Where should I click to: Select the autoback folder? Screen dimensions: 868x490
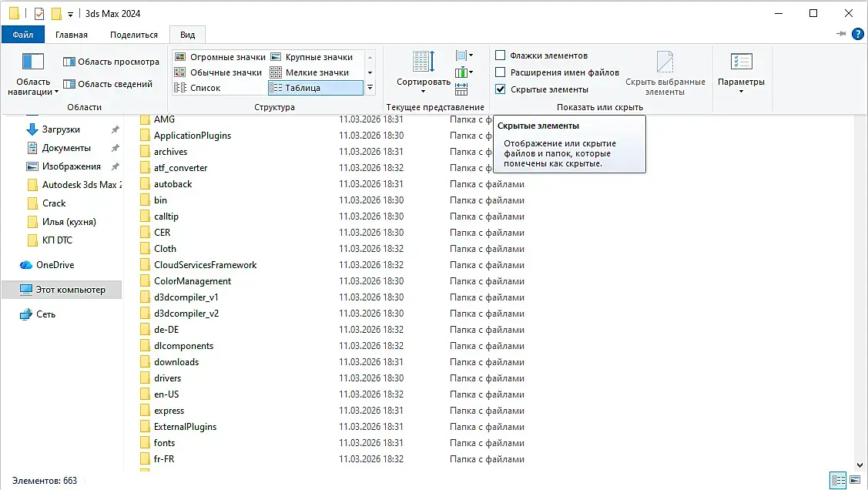click(166, 184)
